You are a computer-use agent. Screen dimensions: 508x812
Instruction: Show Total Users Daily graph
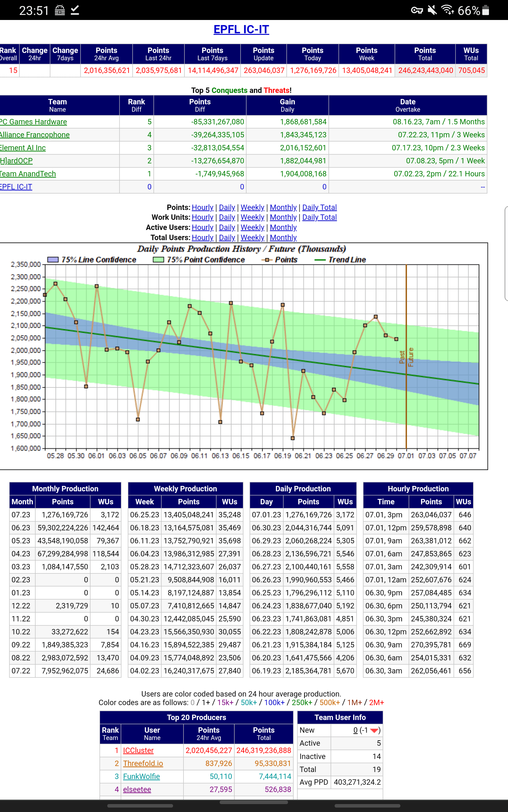[x=227, y=238]
